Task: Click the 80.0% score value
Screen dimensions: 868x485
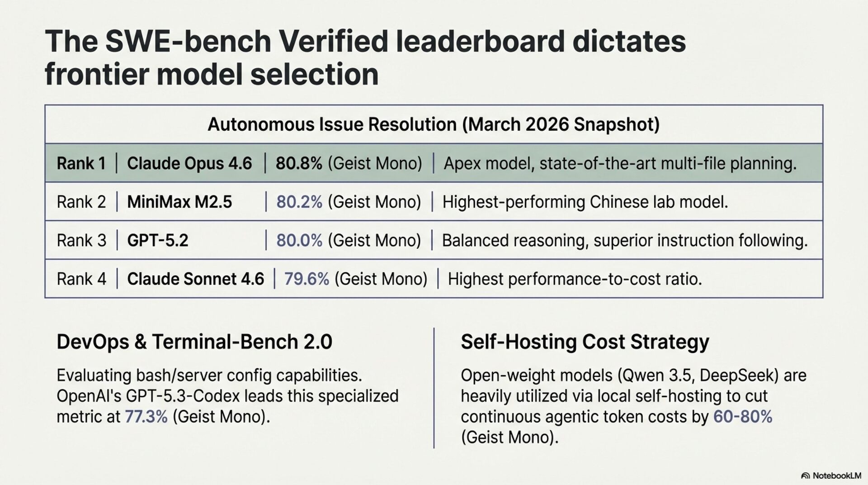Action: point(299,240)
